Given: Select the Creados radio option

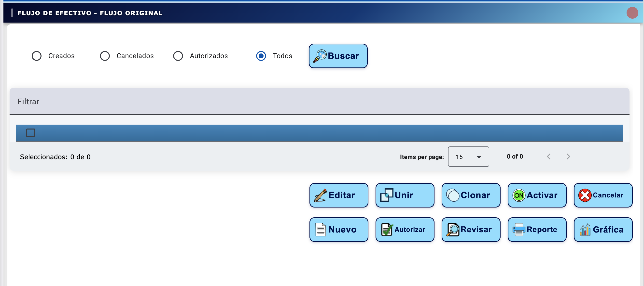Looking at the screenshot, I should tap(37, 56).
